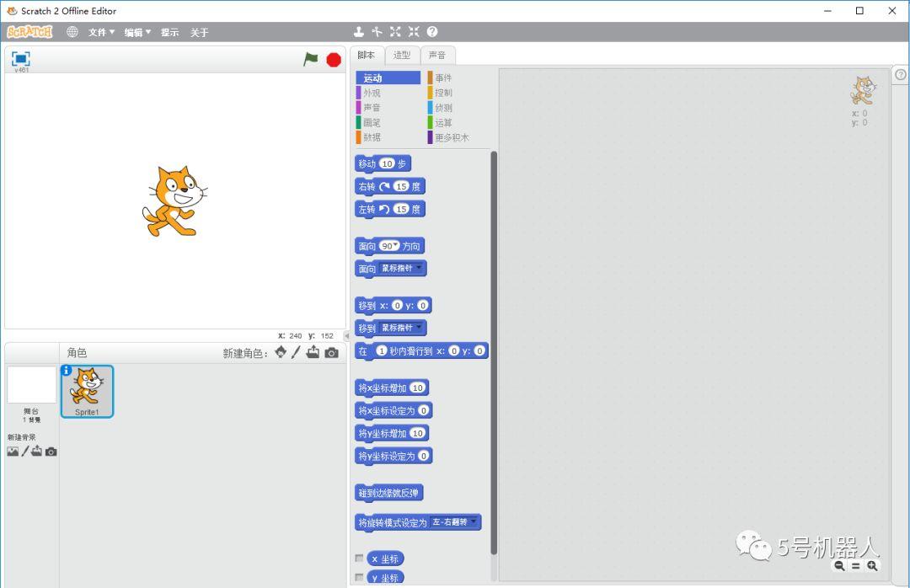Enable the y 坐标 reporter checkbox
This screenshot has height=588, width=910.
click(x=359, y=577)
